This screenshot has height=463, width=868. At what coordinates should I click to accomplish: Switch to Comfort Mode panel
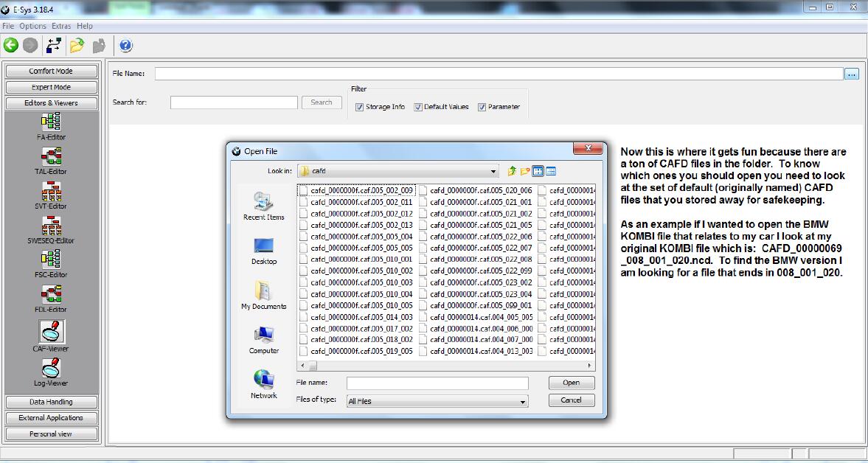(51, 71)
